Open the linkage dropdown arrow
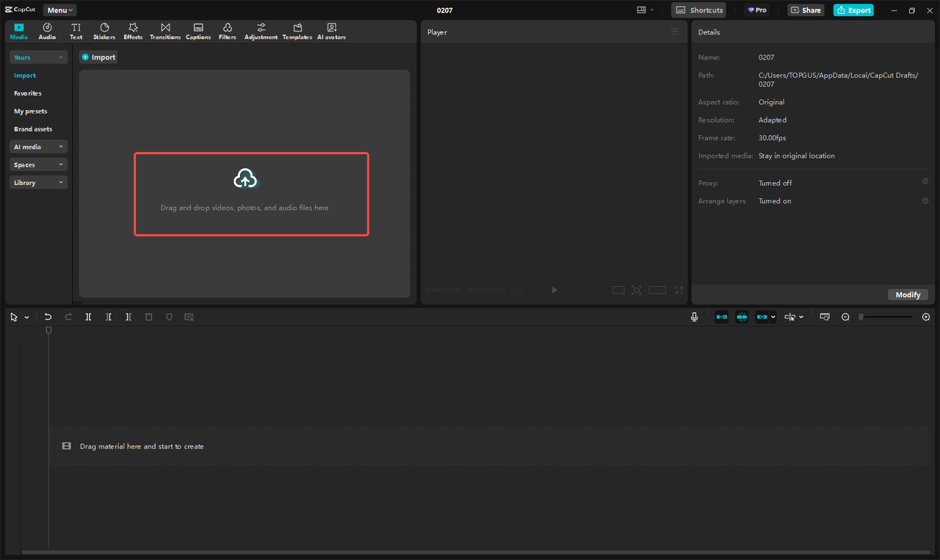 [773, 317]
